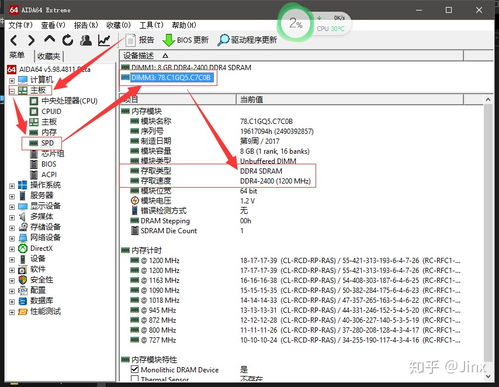499x387 pixels.
Task: Collapse the 主板 tree node
Action: coord(12,91)
